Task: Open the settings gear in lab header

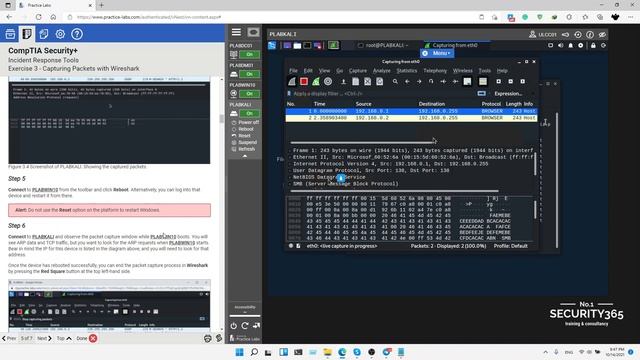Action: tap(60, 34)
